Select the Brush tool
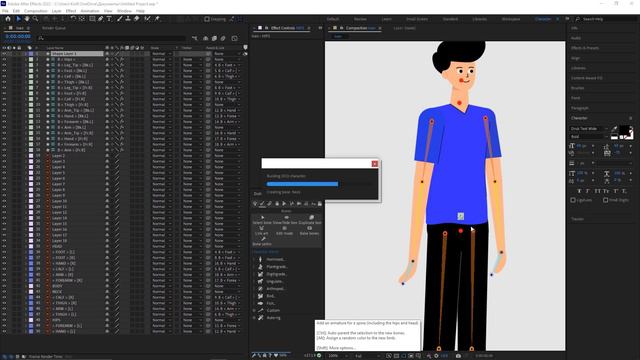 (120, 19)
